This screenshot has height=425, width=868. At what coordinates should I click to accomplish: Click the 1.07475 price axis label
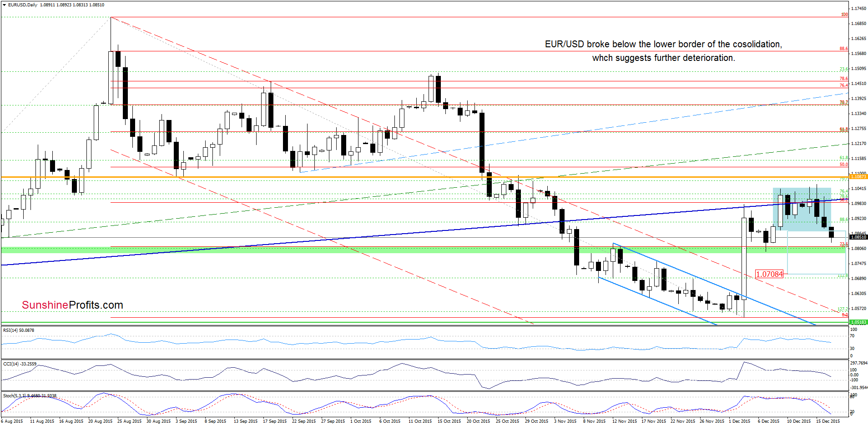(x=858, y=264)
